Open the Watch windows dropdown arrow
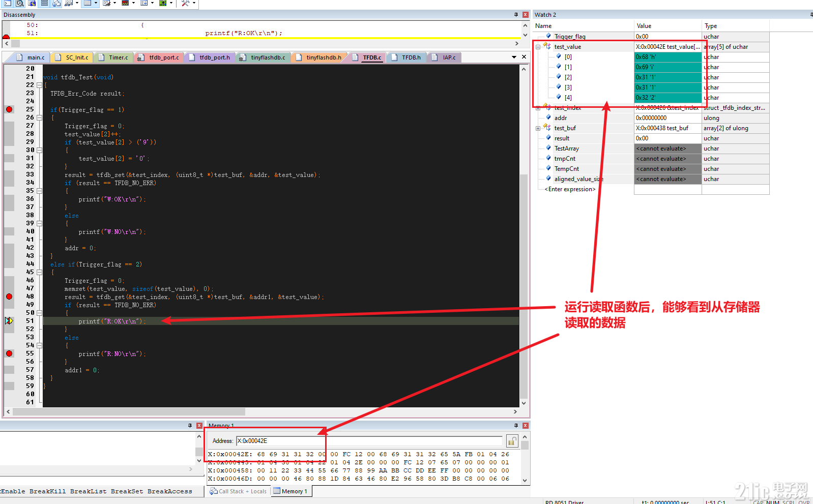Screen dimensions: 813x504 (77, 3)
